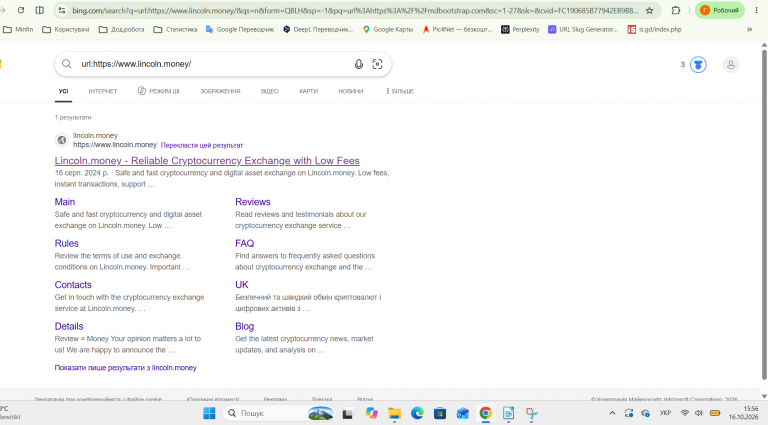The height and width of the screenshot is (425, 768).
Task: Open the Google Карты bookmark
Action: (387, 29)
